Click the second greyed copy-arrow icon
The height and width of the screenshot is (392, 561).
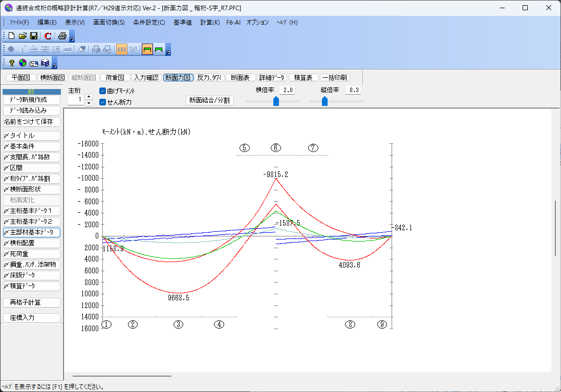(107, 49)
